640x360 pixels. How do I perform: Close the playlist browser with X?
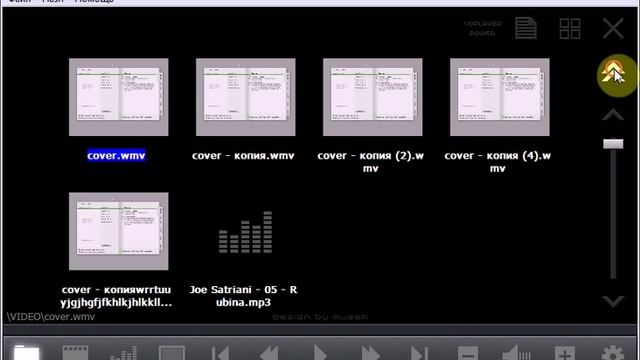tap(613, 28)
